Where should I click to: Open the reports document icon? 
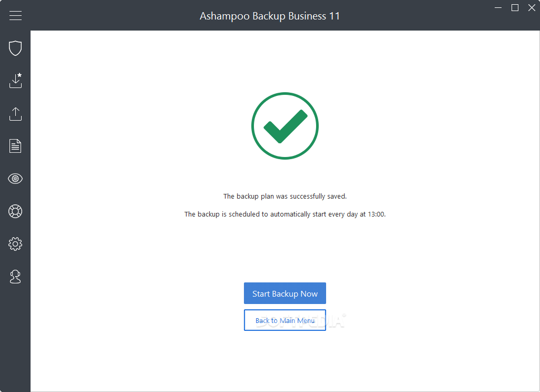15,146
